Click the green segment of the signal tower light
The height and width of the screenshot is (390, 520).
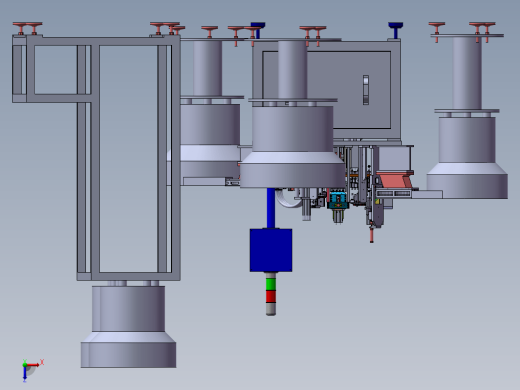point(271,284)
